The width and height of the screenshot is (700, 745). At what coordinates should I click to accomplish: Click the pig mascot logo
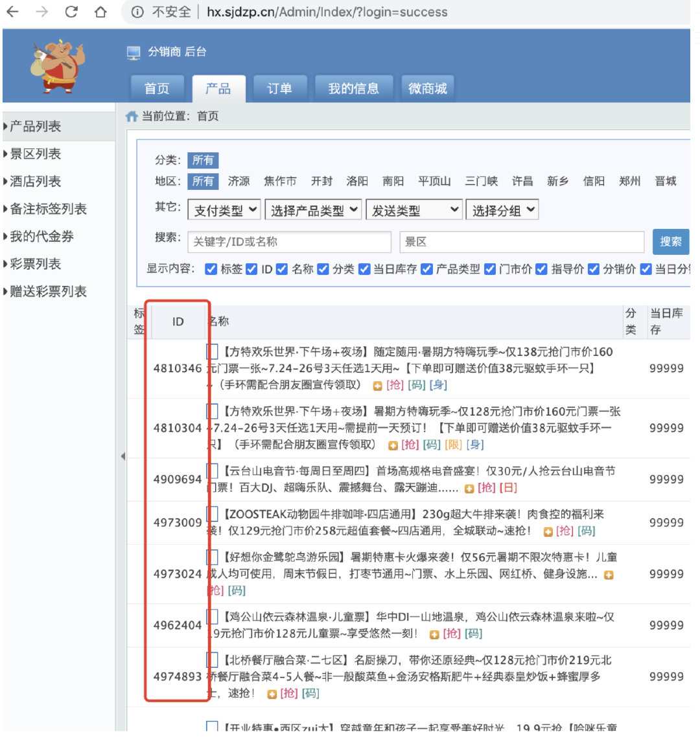coord(57,65)
